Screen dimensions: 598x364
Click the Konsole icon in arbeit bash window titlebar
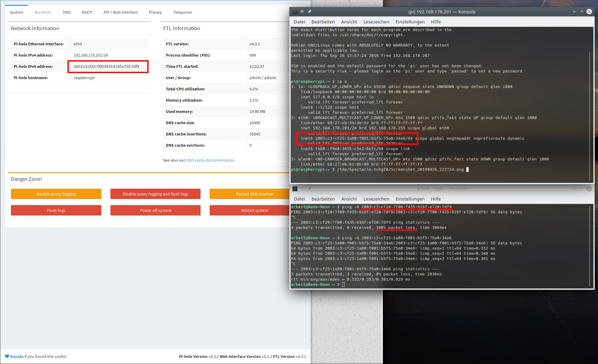pyautogui.click(x=295, y=189)
